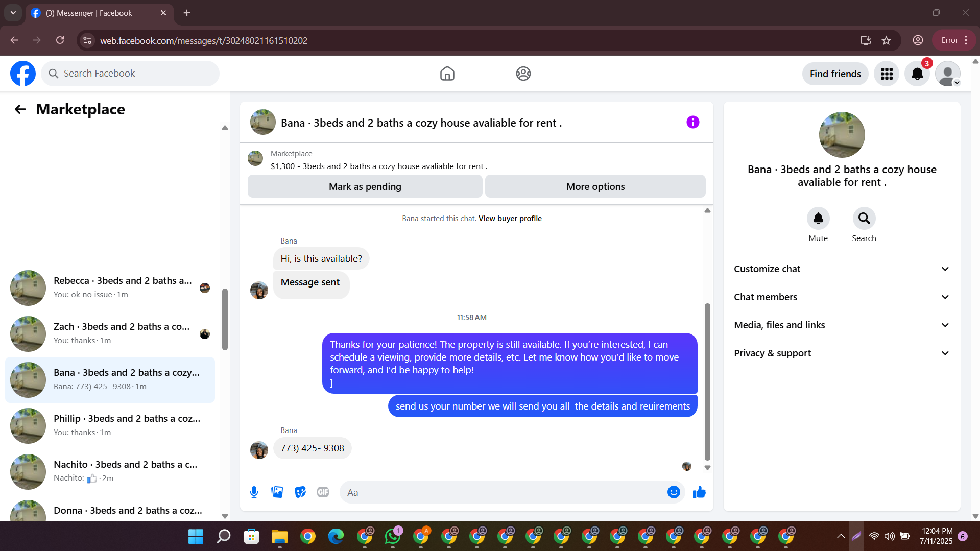The width and height of the screenshot is (980, 551).
Task: Expand the Privacy & support section
Action: pyautogui.click(x=842, y=353)
